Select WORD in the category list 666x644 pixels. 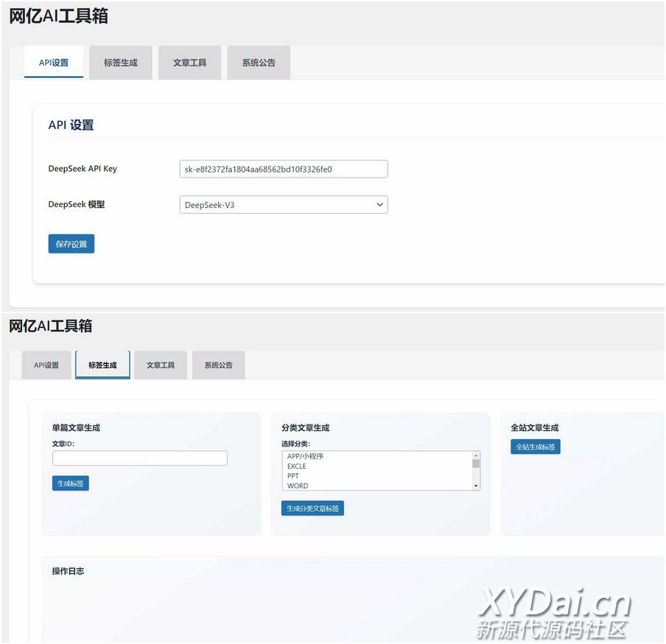point(298,486)
